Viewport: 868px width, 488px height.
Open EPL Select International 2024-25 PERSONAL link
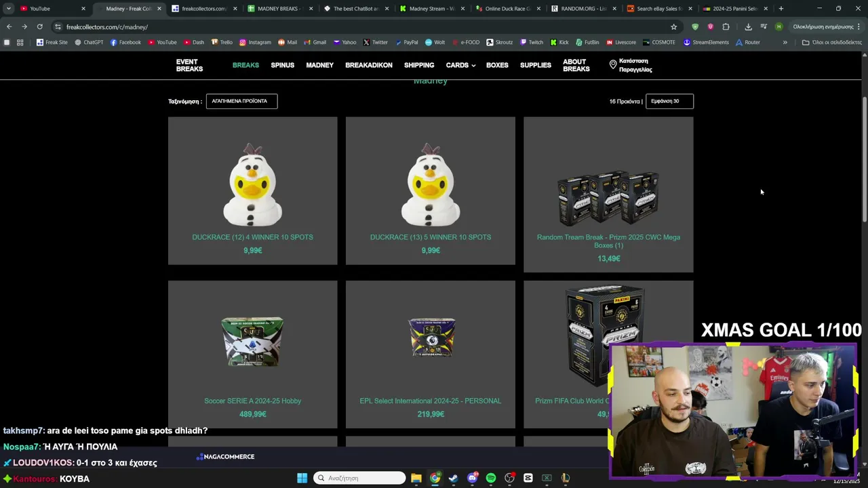pos(431,401)
